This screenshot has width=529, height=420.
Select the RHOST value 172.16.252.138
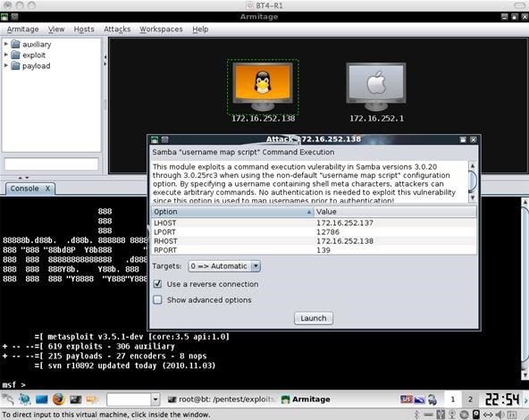[345, 241]
